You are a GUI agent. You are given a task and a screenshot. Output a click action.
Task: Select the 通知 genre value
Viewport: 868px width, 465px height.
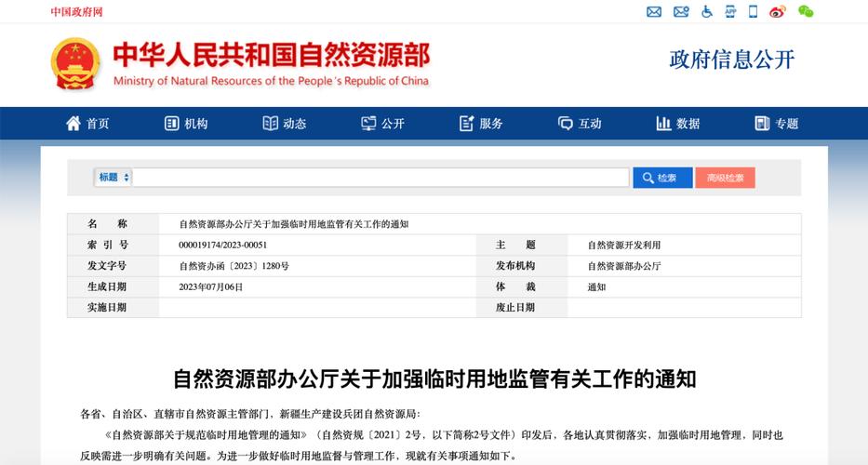[x=596, y=286]
